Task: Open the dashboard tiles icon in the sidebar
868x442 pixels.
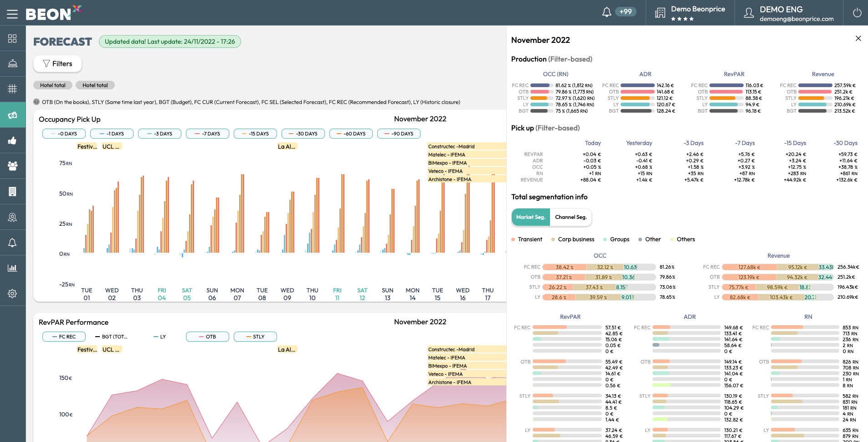Action: pos(12,38)
